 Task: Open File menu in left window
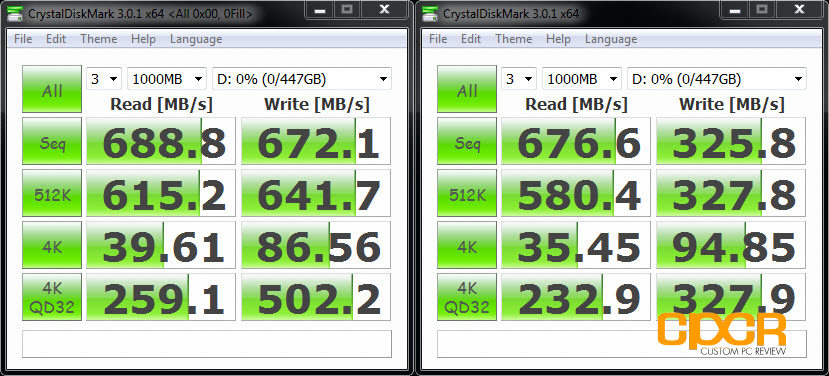click(23, 39)
